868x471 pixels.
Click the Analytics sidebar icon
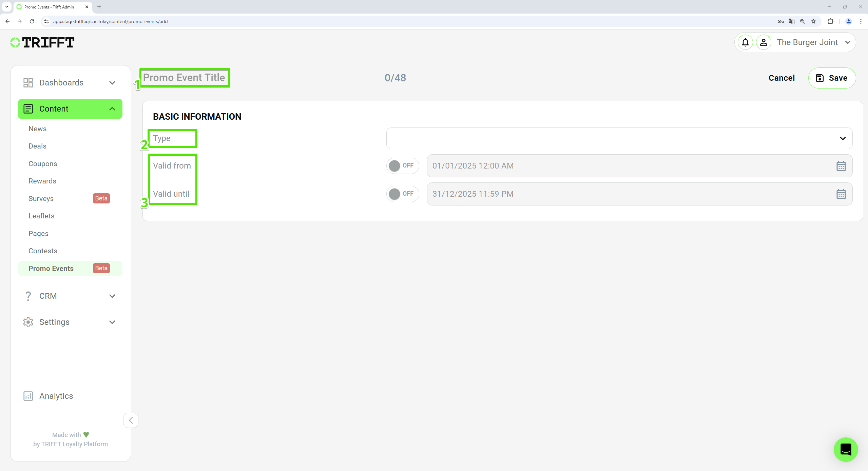pyautogui.click(x=27, y=396)
